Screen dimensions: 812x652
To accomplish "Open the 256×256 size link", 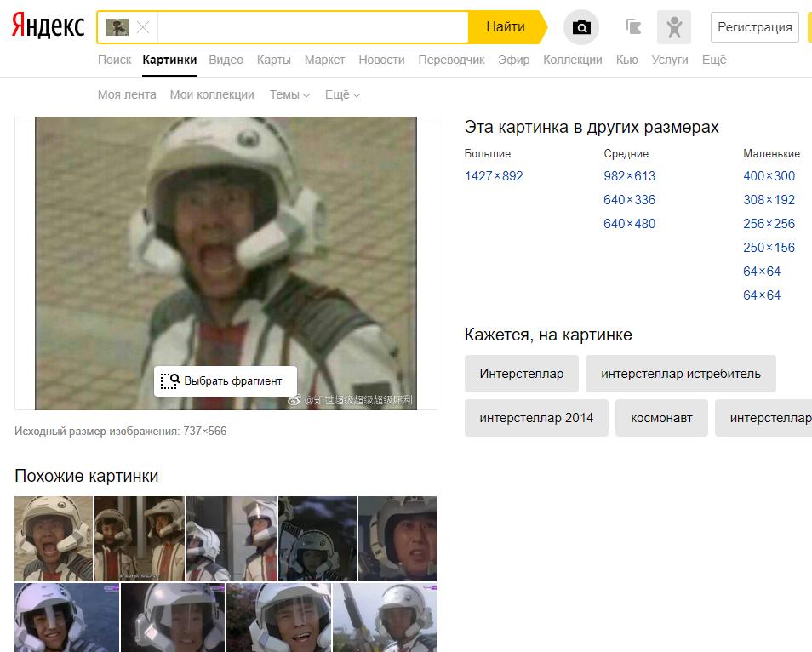I will [769, 224].
